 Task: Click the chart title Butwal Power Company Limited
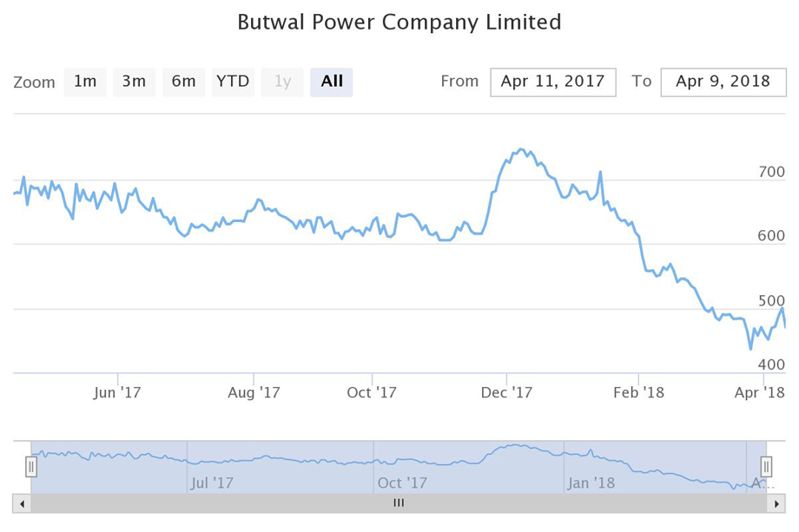tap(399, 22)
